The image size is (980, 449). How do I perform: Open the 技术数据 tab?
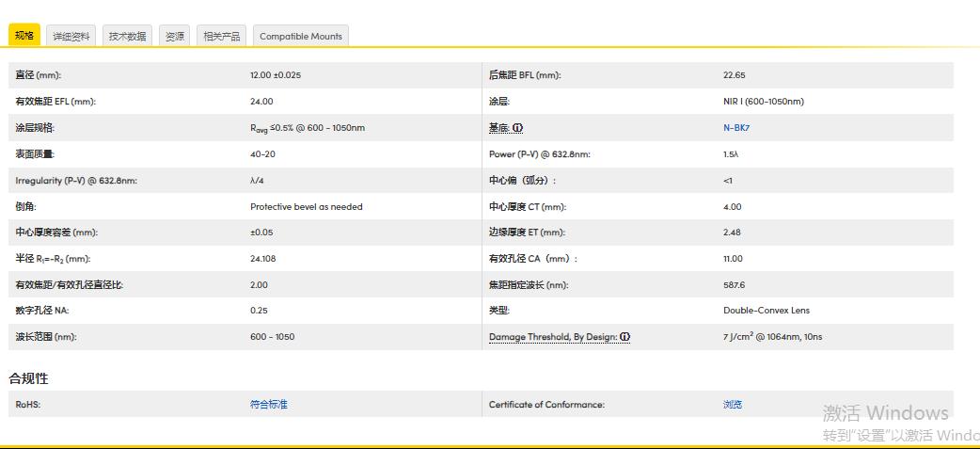point(127,37)
